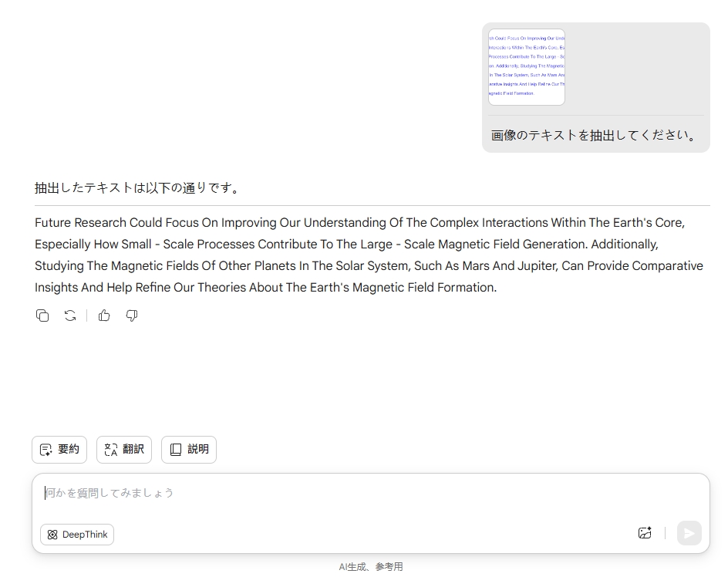
Task: Select the 翻訳 translate quick action
Action: tap(124, 450)
